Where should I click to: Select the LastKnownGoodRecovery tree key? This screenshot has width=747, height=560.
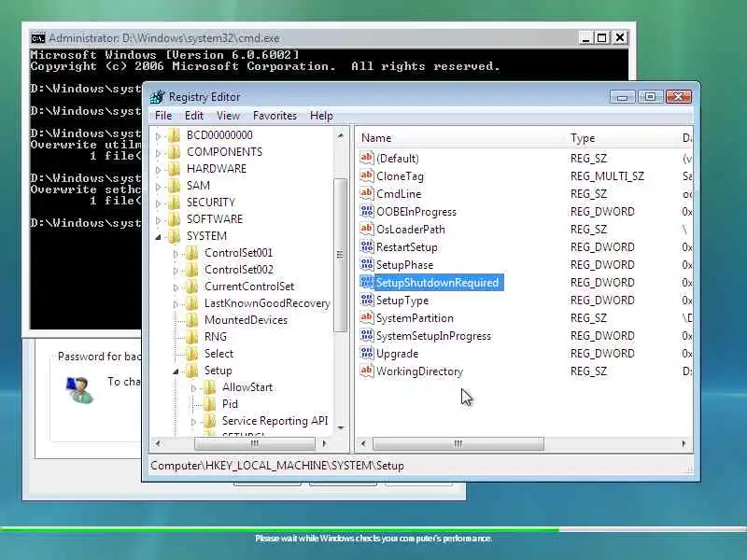(267, 303)
